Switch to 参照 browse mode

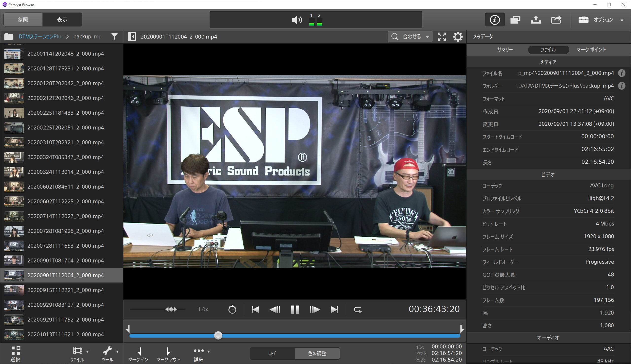(x=23, y=19)
